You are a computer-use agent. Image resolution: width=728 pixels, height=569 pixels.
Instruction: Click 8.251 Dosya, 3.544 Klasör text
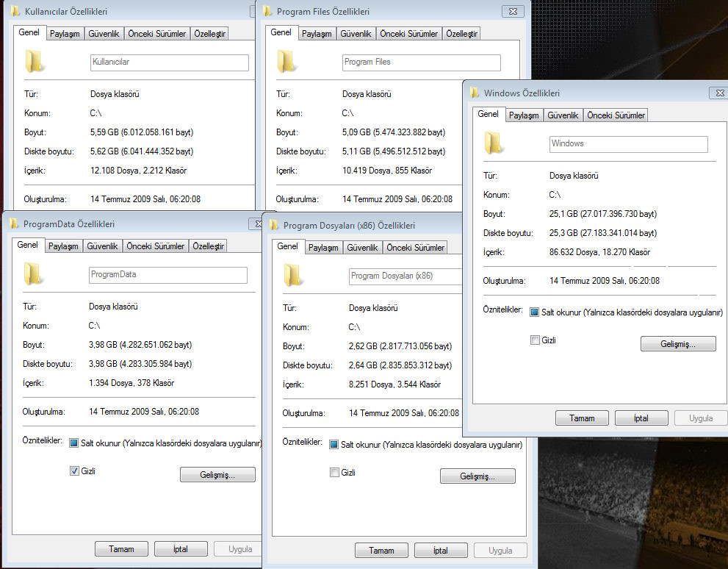pyautogui.click(x=394, y=384)
